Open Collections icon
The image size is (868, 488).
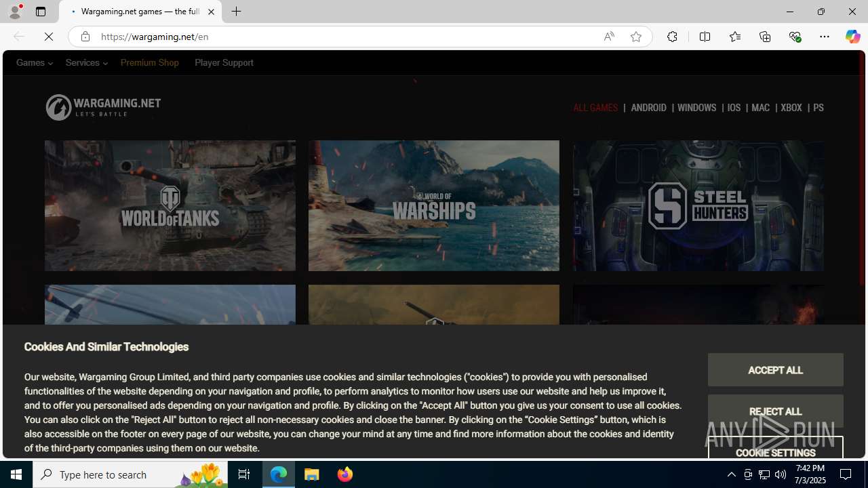pyautogui.click(x=765, y=37)
